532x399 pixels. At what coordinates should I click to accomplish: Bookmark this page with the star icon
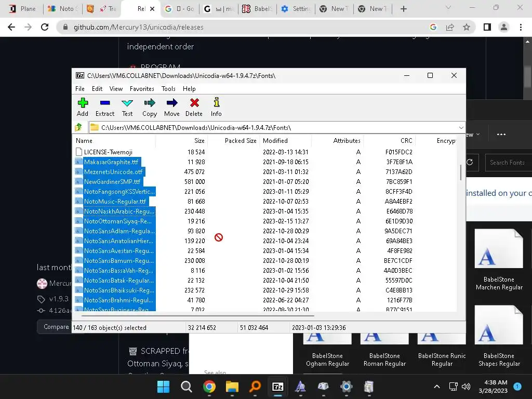[467, 27]
